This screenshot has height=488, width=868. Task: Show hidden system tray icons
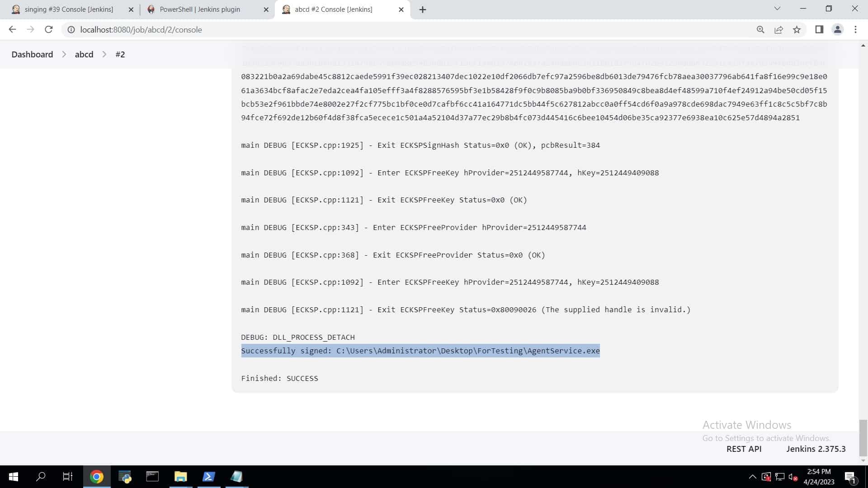752,477
